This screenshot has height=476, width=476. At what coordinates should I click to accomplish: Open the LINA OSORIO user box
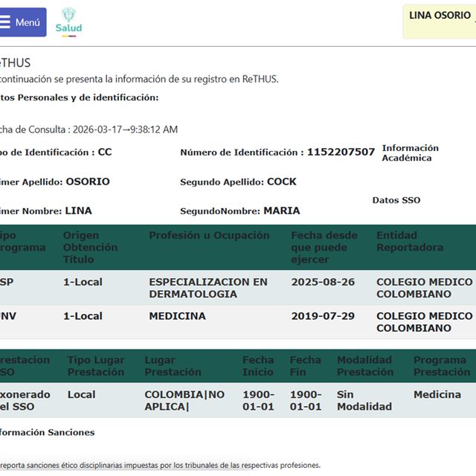440,22
